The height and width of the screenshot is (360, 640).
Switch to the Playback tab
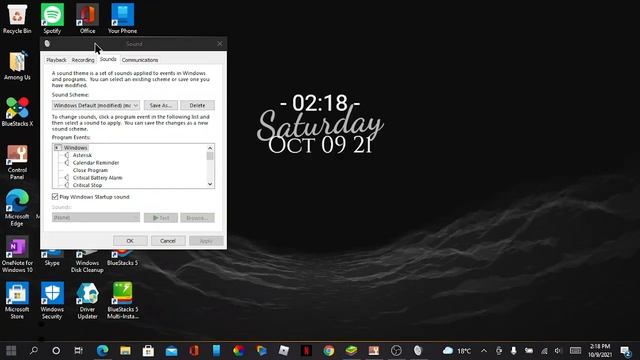(x=56, y=60)
